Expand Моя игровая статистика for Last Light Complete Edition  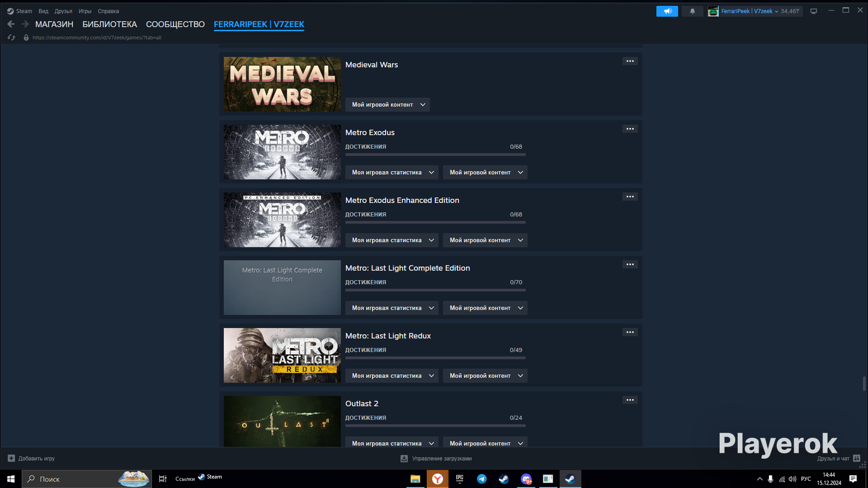click(392, 308)
